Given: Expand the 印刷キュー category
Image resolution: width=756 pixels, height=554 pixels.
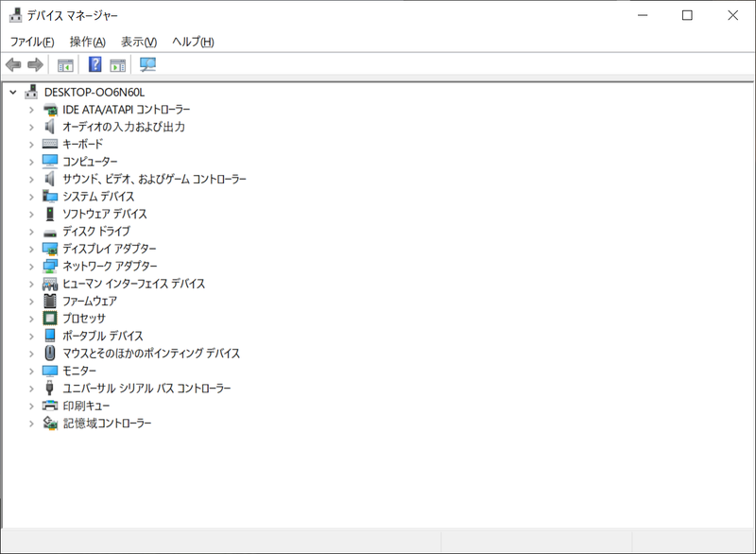Looking at the screenshot, I should (31, 406).
